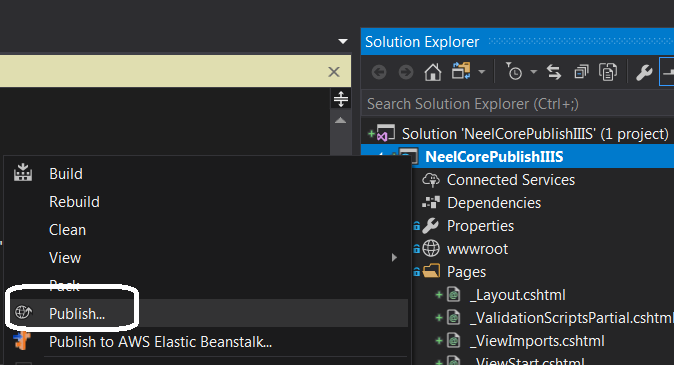
Task: Open Properties wrench icon in toolbar
Action: [644, 72]
